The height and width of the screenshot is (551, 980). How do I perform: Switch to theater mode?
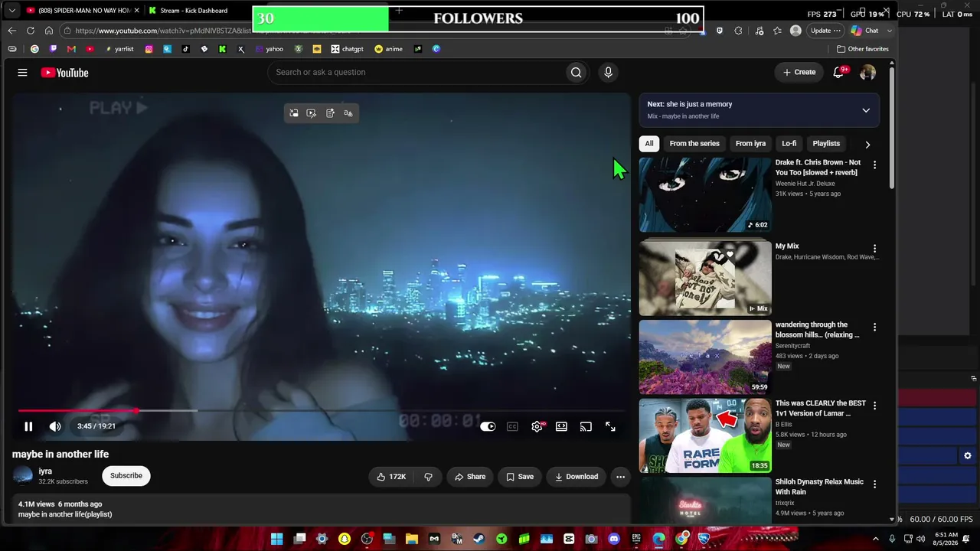click(561, 426)
